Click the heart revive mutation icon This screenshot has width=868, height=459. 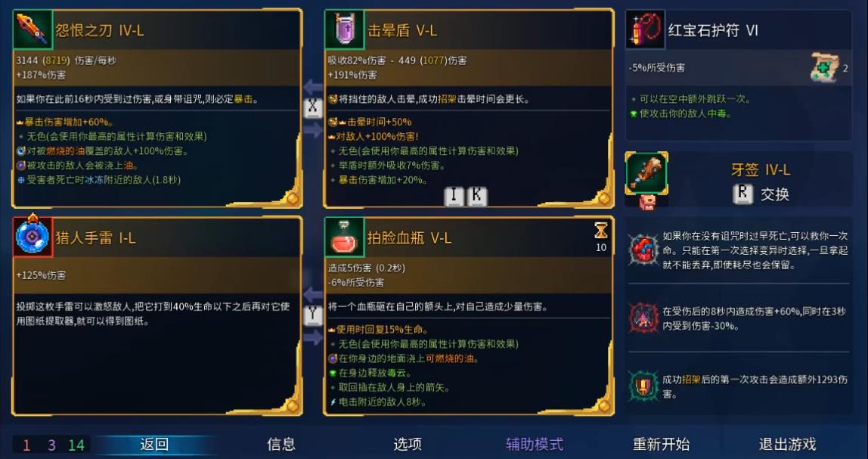643,250
